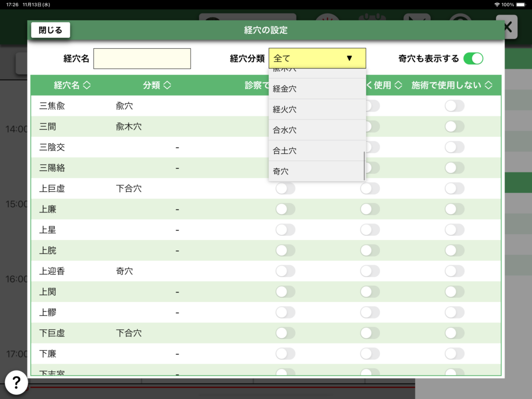Enable the leftmost toggle in 上脘 row

tap(285, 250)
